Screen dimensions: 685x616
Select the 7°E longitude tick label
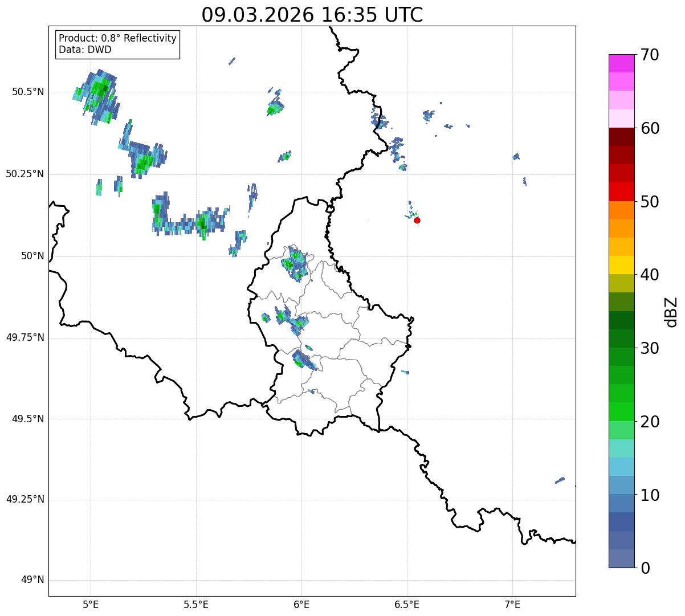click(512, 604)
